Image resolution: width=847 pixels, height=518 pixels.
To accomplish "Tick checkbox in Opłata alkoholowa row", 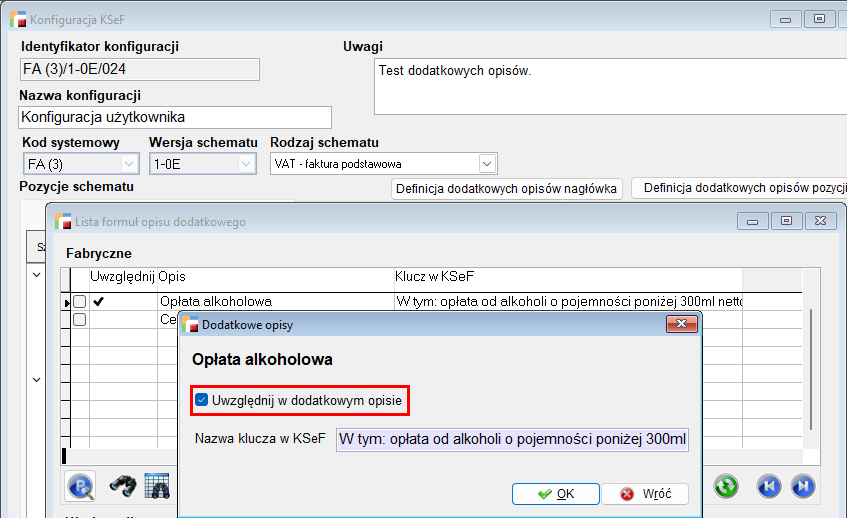I will tap(79, 301).
